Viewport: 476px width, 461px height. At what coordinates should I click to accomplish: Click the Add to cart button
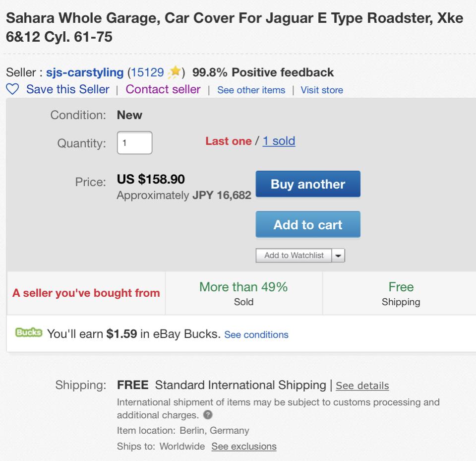(308, 225)
